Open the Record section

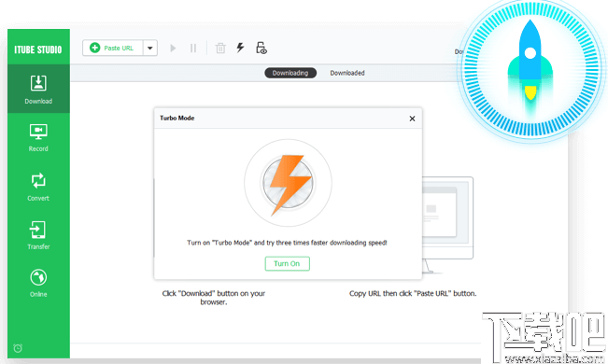point(38,137)
